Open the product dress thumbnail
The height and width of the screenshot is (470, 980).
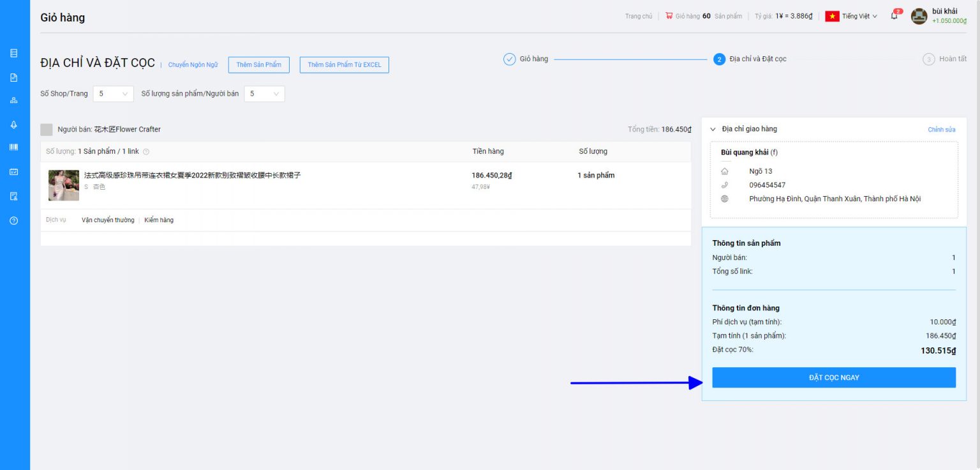64,185
